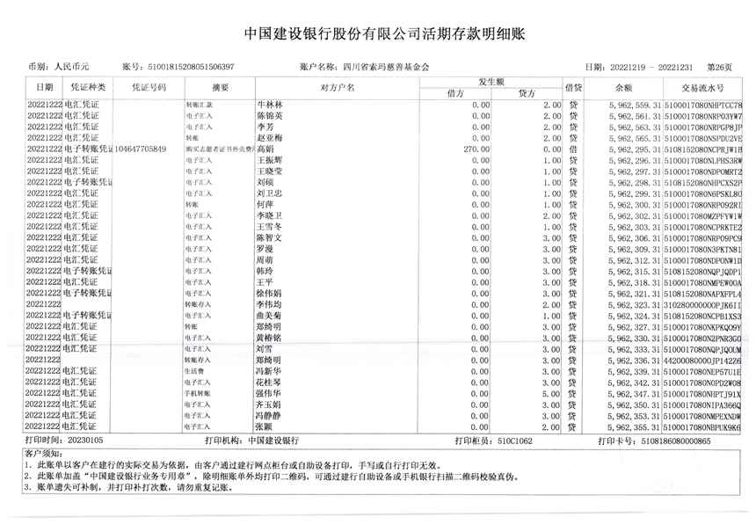Click account name 四川省索玛慈善基金会
The image size is (756, 532).
(386, 67)
